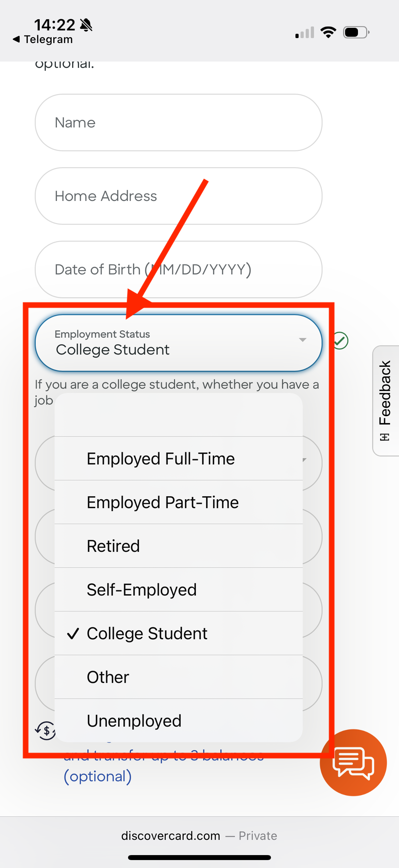Tap the battery status icon
Image resolution: width=399 pixels, height=868 pixels.
356,32
